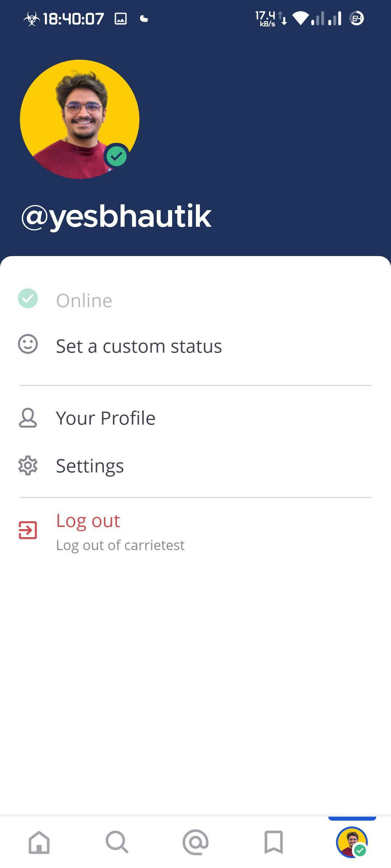Tap Settings menu entry text
The image size is (391, 868).
tap(89, 466)
